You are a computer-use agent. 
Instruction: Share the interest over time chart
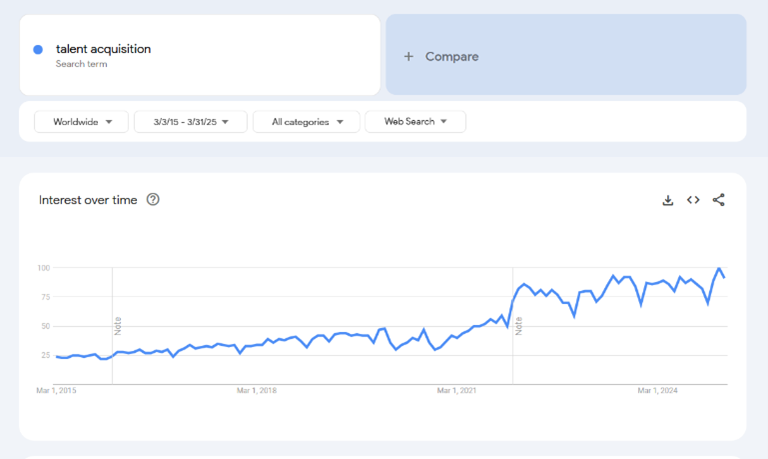tap(719, 200)
